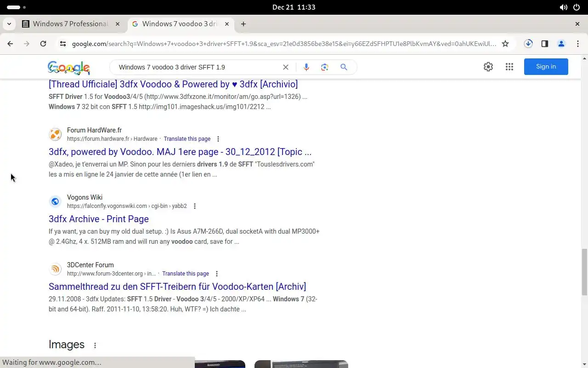
Task: Close the Windows 7 voodoo 3 tab
Action: pyautogui.click(x=227, y=24)
